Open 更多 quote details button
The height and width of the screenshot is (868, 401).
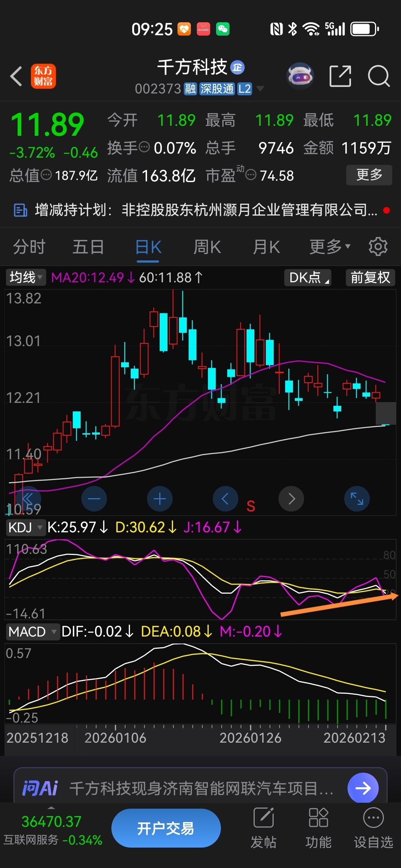(x=369, y=175)
